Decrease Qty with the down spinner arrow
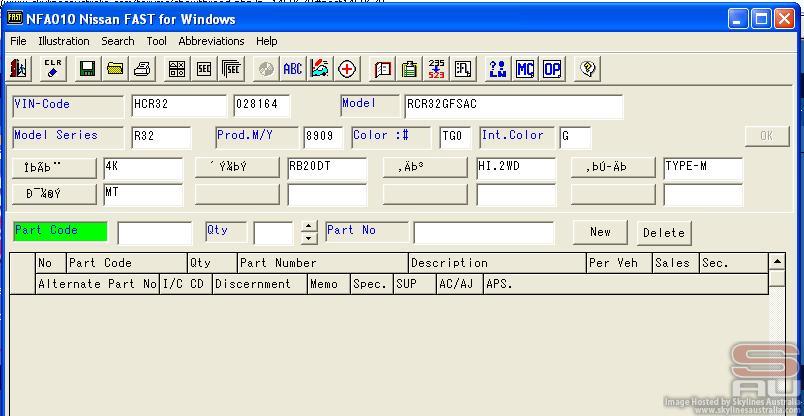This screenshot has width=804, height=416. (x=308, y=239)
